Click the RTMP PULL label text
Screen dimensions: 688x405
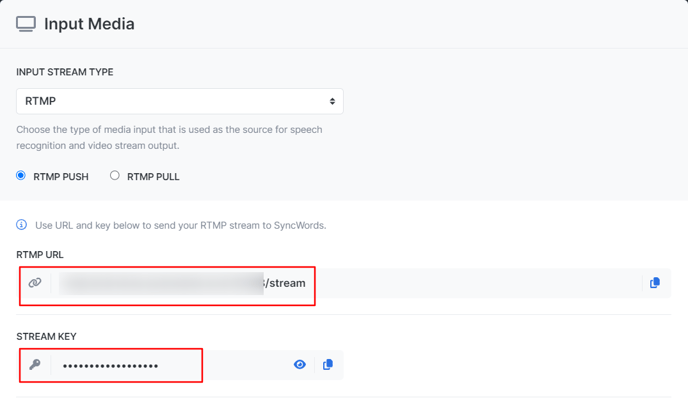(x=153, y=177)
